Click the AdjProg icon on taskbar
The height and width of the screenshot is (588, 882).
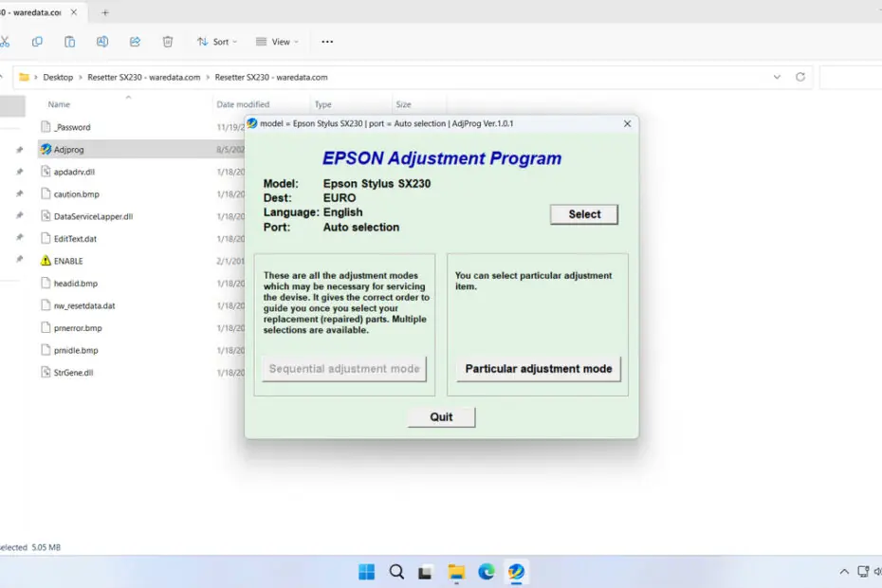[516, 572]
